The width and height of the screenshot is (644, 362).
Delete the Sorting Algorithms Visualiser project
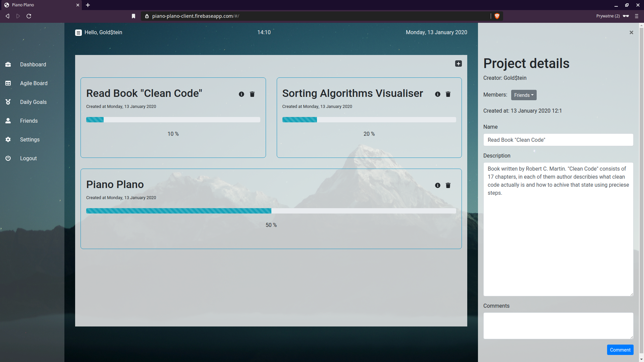(x=448, y=94)
